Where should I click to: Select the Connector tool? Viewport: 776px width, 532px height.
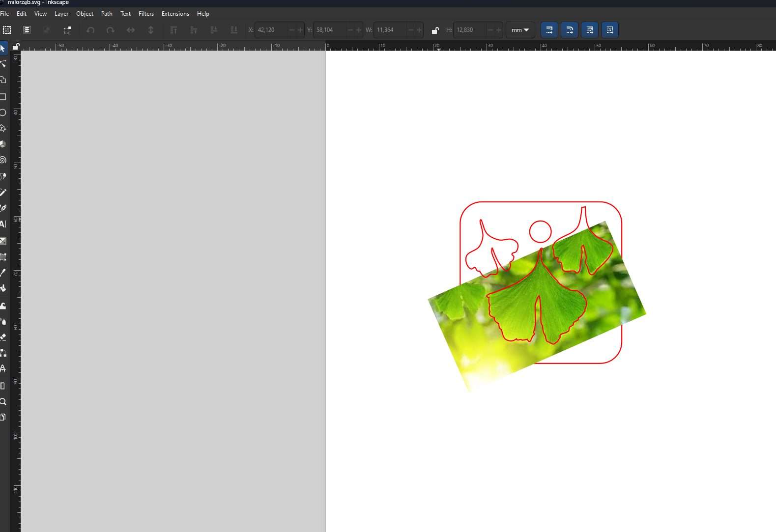coord(3,353)
